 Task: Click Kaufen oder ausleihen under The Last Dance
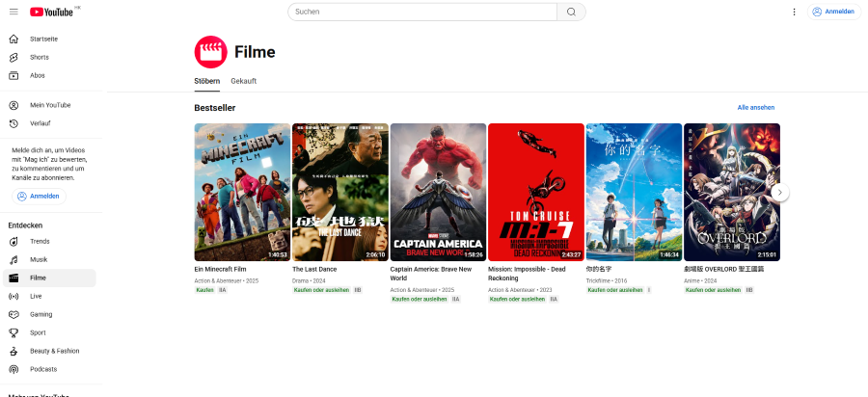pyautogui.click(x=321, y=290)
